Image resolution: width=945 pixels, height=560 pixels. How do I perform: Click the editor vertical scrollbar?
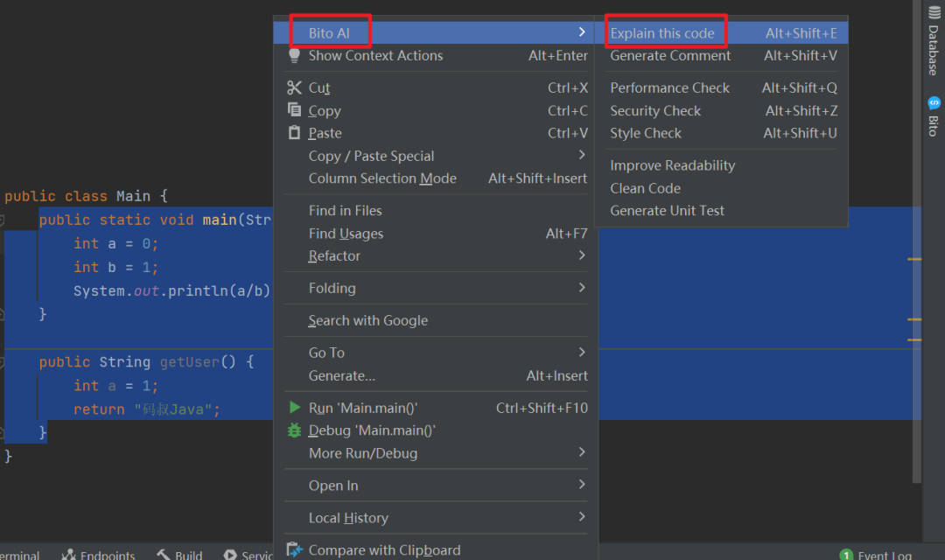click(917, 241)
